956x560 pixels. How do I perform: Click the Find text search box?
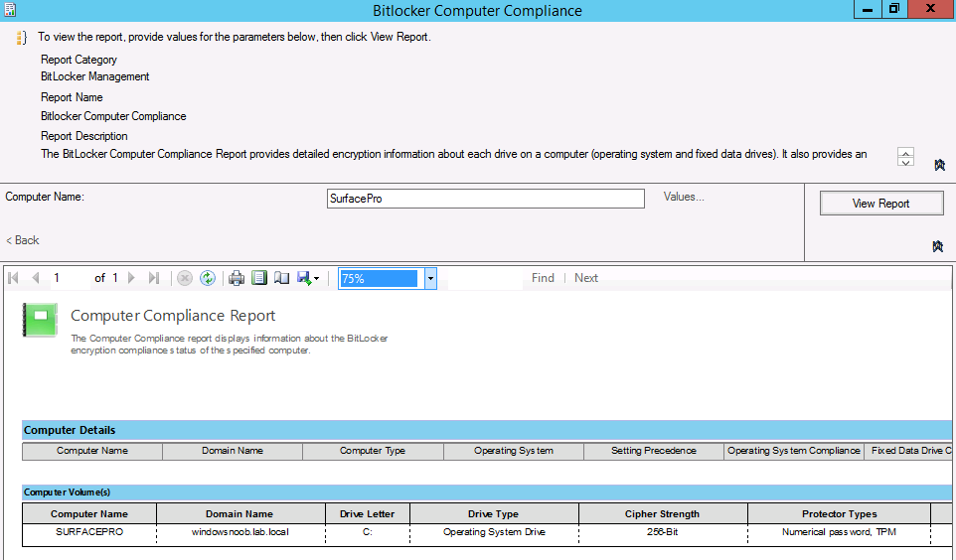pos(485,278)
